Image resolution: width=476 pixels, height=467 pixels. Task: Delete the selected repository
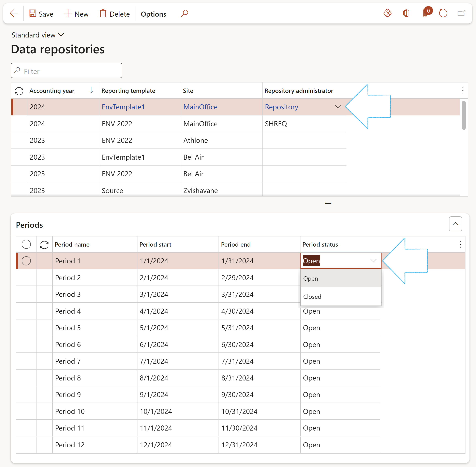[115, 14]
